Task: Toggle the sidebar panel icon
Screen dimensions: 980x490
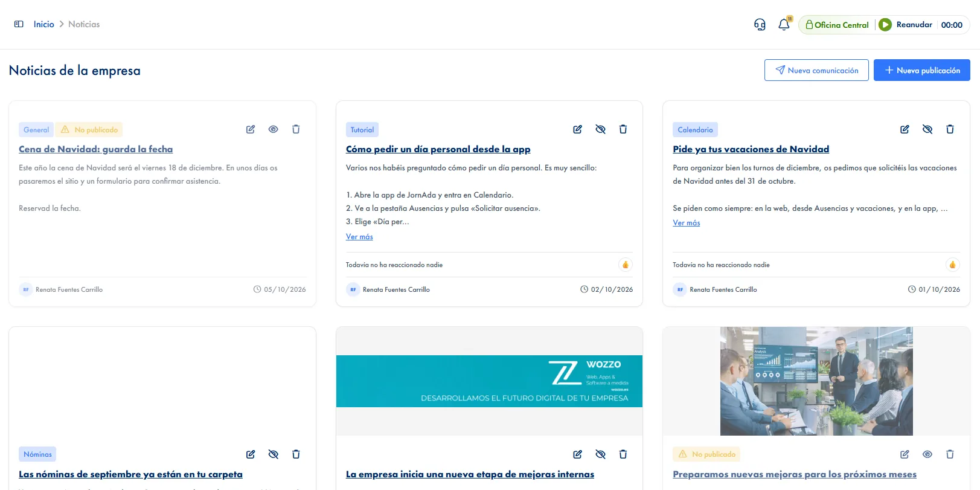Action: (19, 24)
